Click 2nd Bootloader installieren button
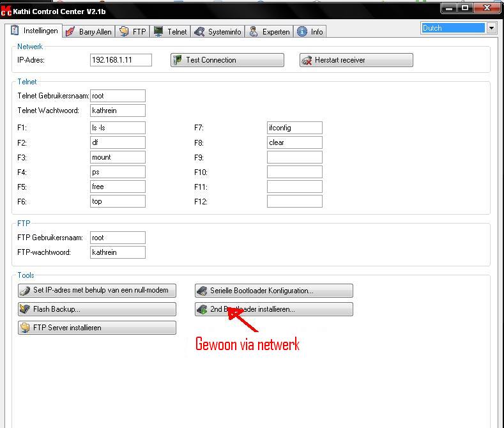Viewport: 504px width, 428px height. (x=274, y=309)
